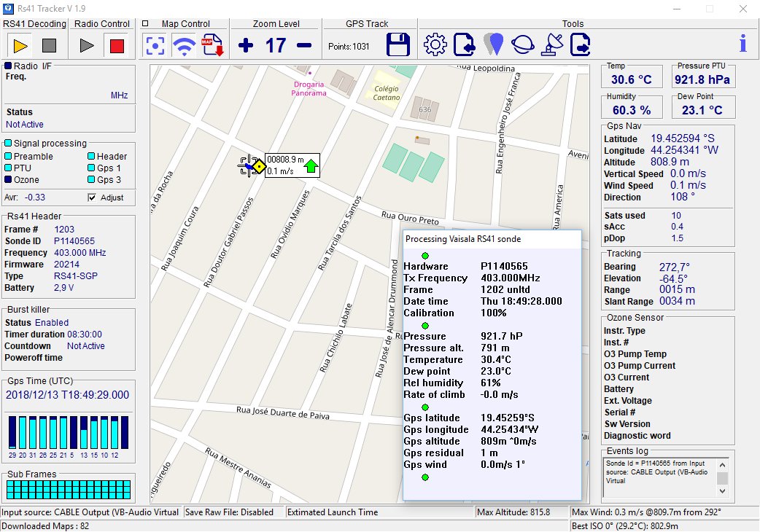This screenshot has height=532, width=760.
Task: Open settings via the gear icon
Action: click(435, 45)
